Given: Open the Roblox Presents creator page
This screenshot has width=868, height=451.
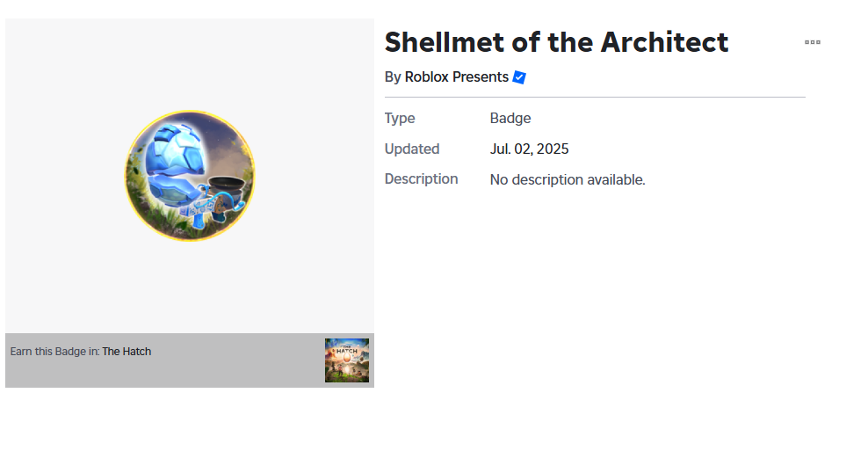Looking at the screenshot, I should (x=456, y=77).
